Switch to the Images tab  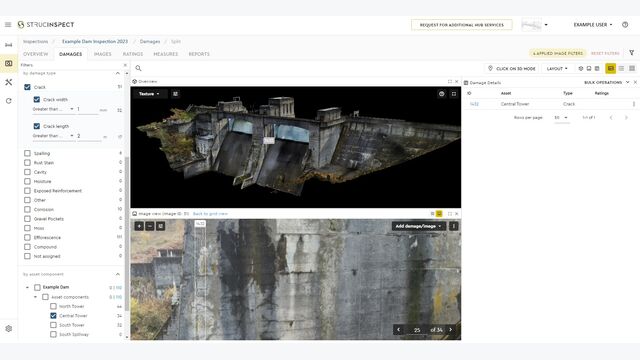click(x=102, y=54)
